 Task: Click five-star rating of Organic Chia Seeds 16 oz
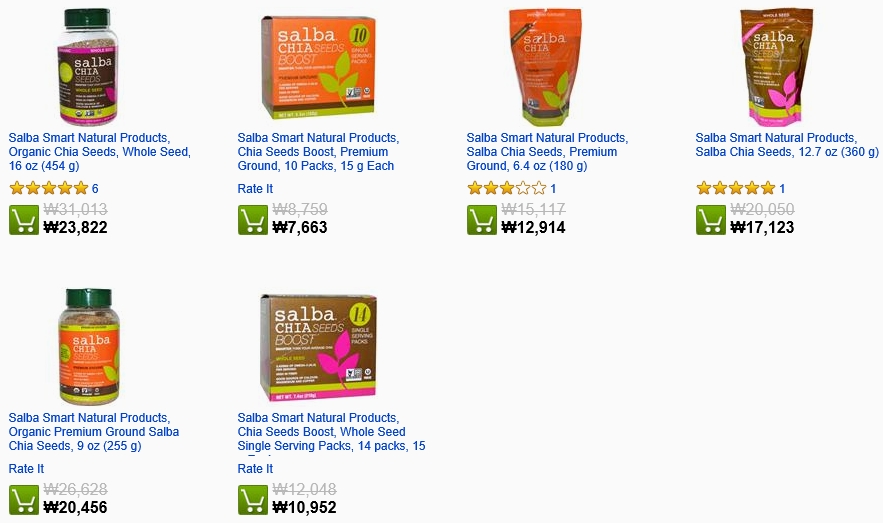49,188
